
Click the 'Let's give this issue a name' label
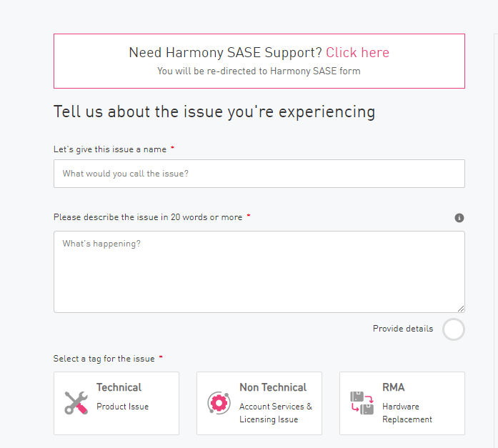coord(110,149)
